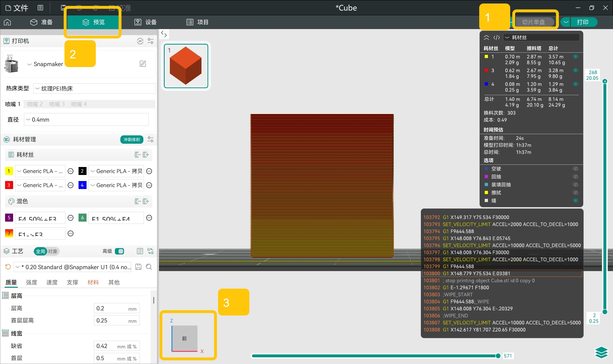This screenshot has width=613, height=364.
Task: Switch to the 项目 project tab
Action: [198, 22]
